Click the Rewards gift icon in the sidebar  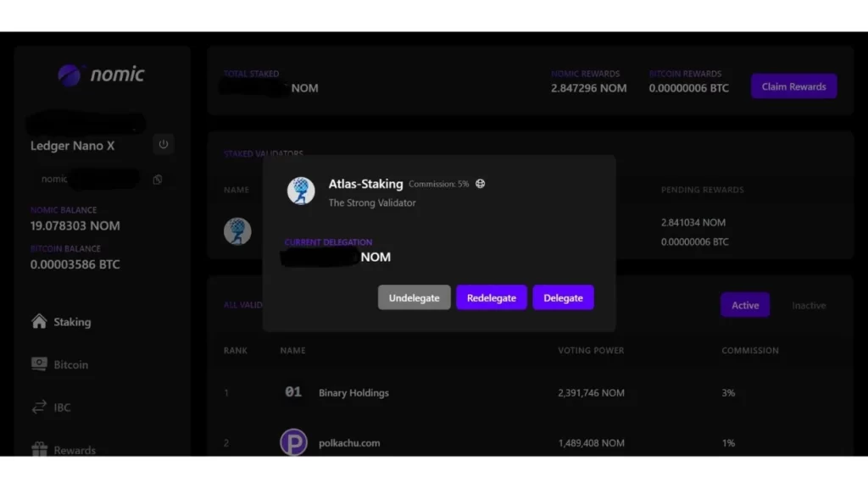point(39,449)
